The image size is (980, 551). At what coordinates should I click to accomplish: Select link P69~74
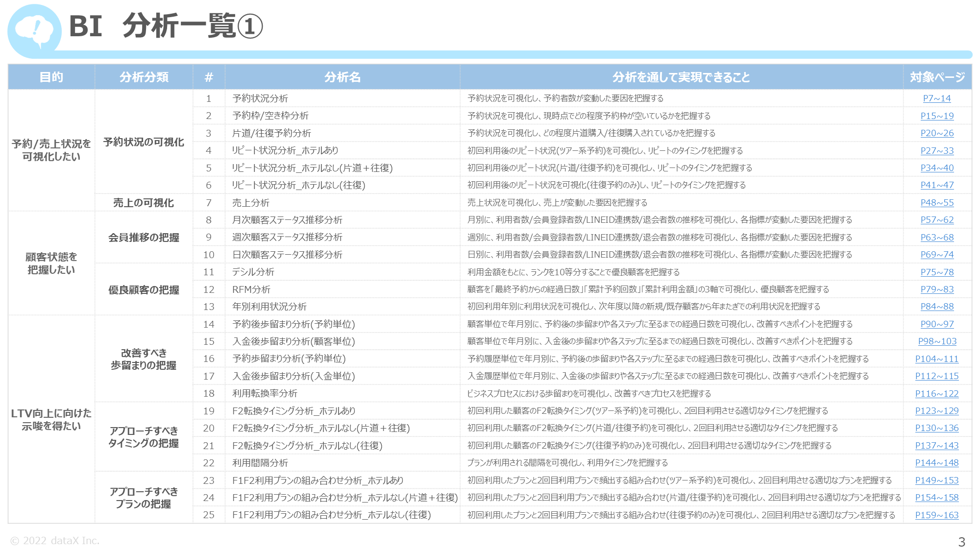coord(937,255)
